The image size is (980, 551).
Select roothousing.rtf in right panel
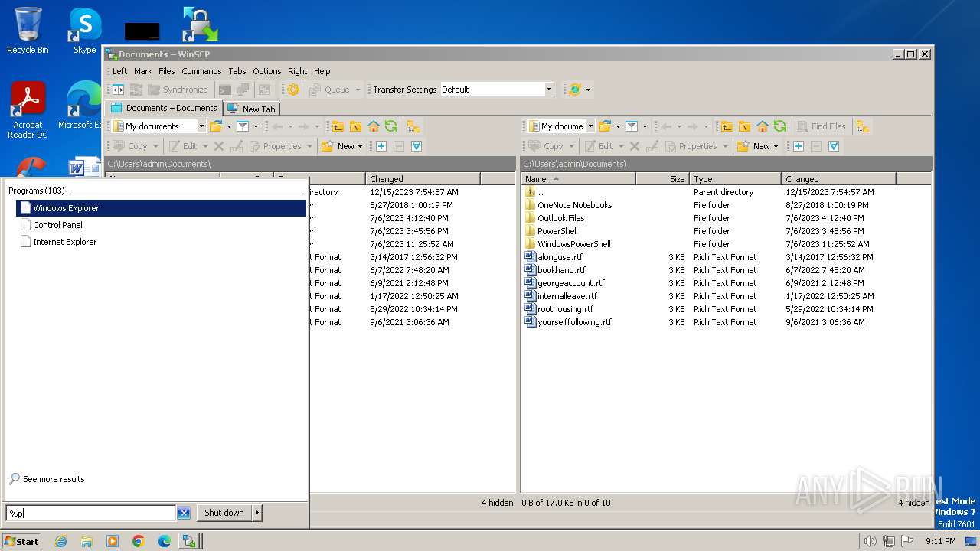click(x=565, y=309)
